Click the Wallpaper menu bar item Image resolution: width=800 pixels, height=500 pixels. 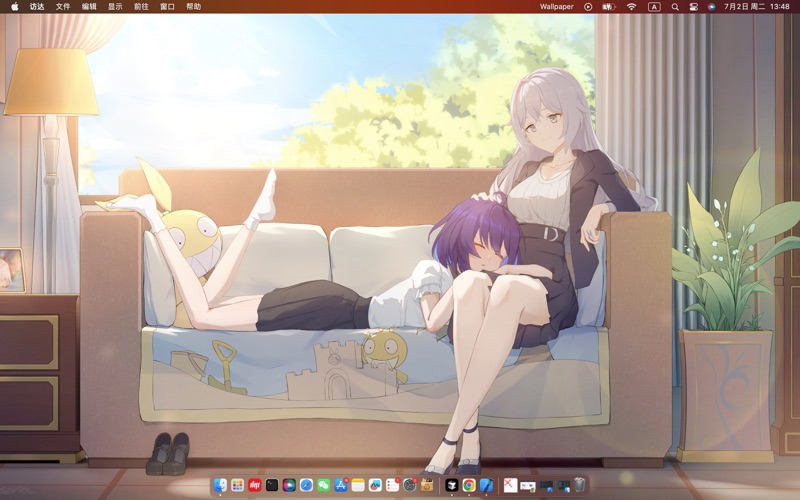pyautogui.click(x=557, y=7)
